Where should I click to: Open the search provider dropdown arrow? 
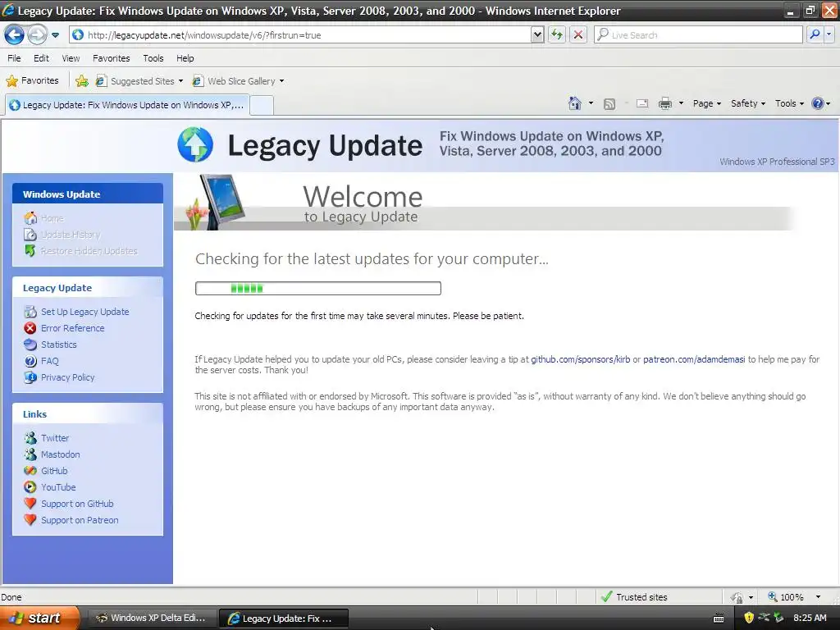tap(829, 34)
